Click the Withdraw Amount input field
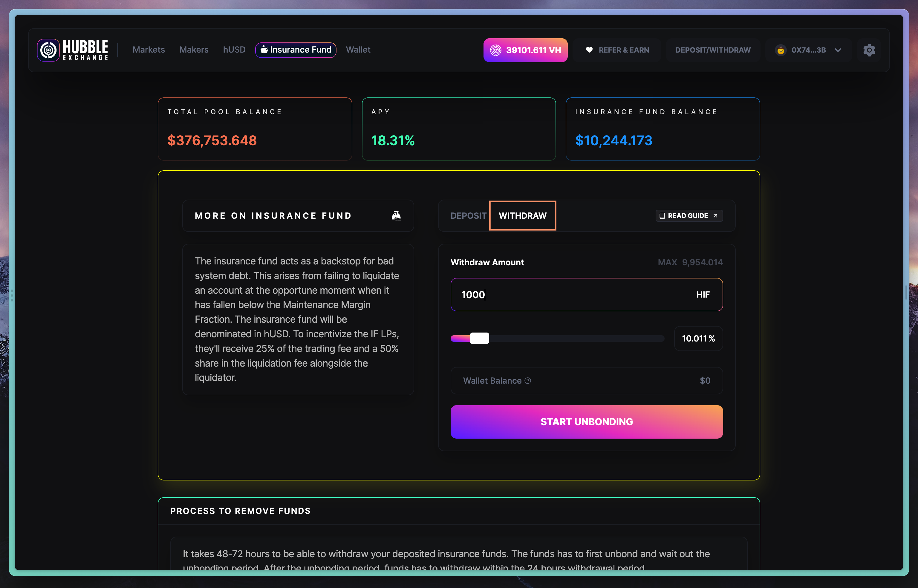The width and height of the screenshot is (918, 588). point(587,295)
